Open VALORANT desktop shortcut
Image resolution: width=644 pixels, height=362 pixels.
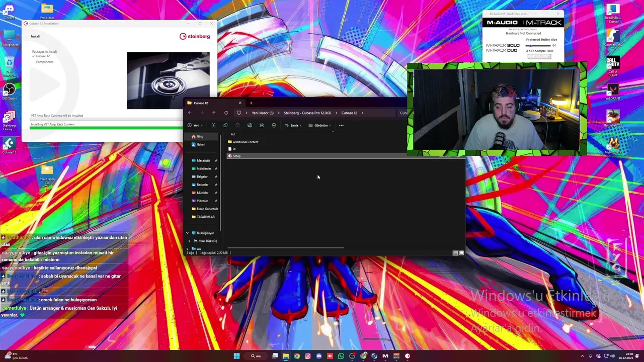tap(612, 91)
